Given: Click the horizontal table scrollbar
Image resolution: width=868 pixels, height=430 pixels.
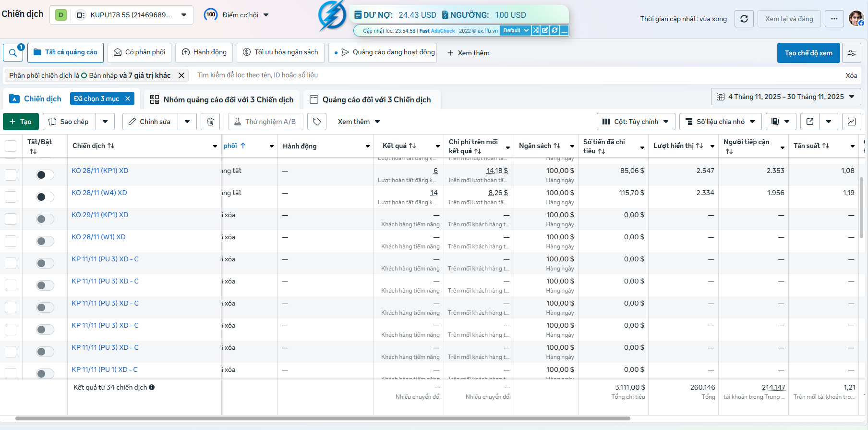Looking at the screenshot, I should pyautogui.click(x=323, y=418).
